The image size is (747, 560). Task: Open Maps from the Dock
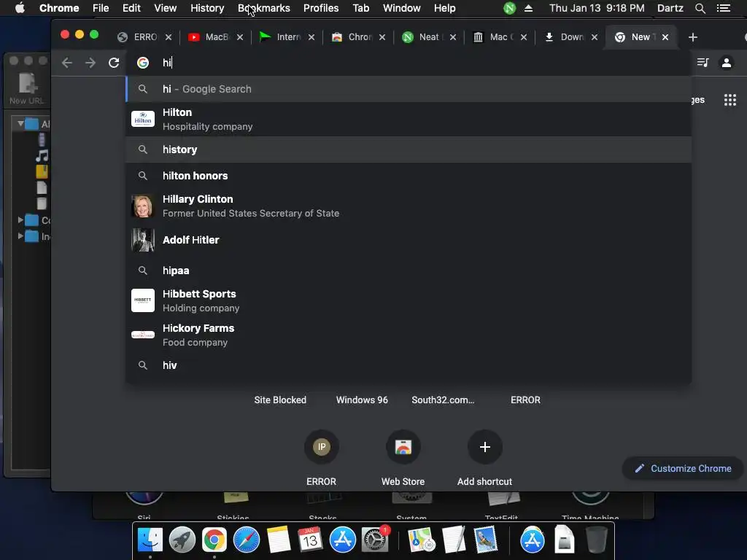(x=421, y=540)
